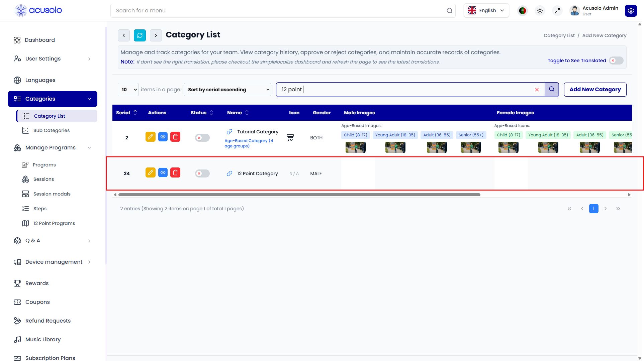This screenshot has width=644, height=361.
Task: Toggle light/dark theme sun icon
Action: tap(540, 11)
